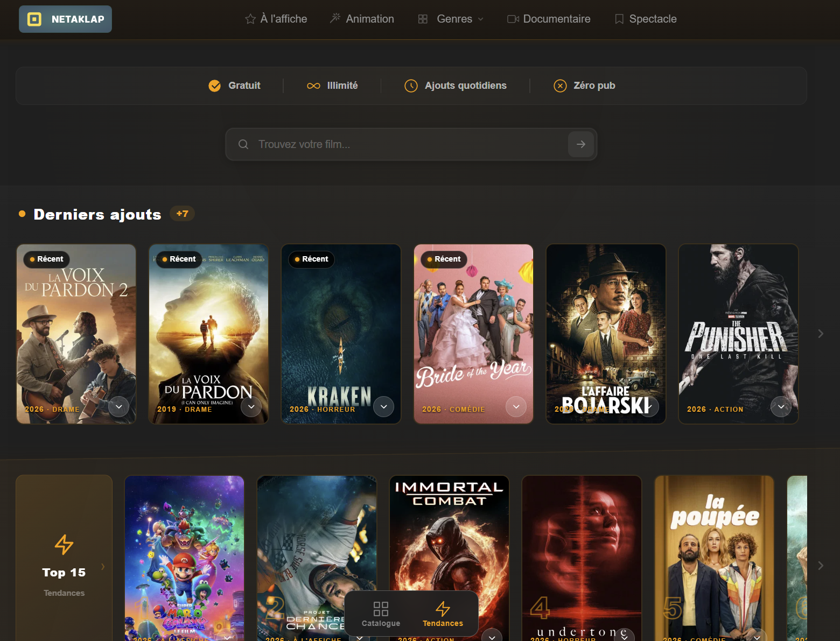Expand the Genres dropdown chevron
840x641 pixels.
481,19
